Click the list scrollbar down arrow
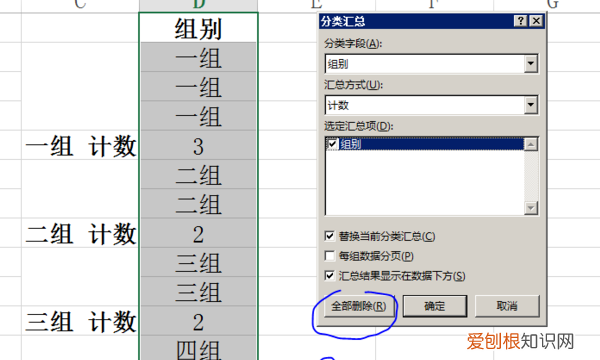This screenshot has width=600, height=360. click(x=531, y=208)
